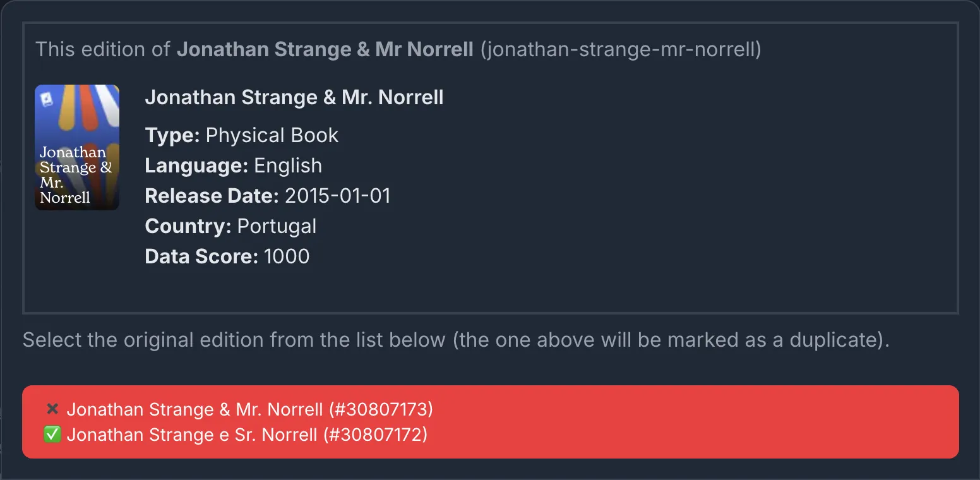
Task: Select edition Jonathan Strange e Sr. Norrell (#30807172)
Action: 247,435
